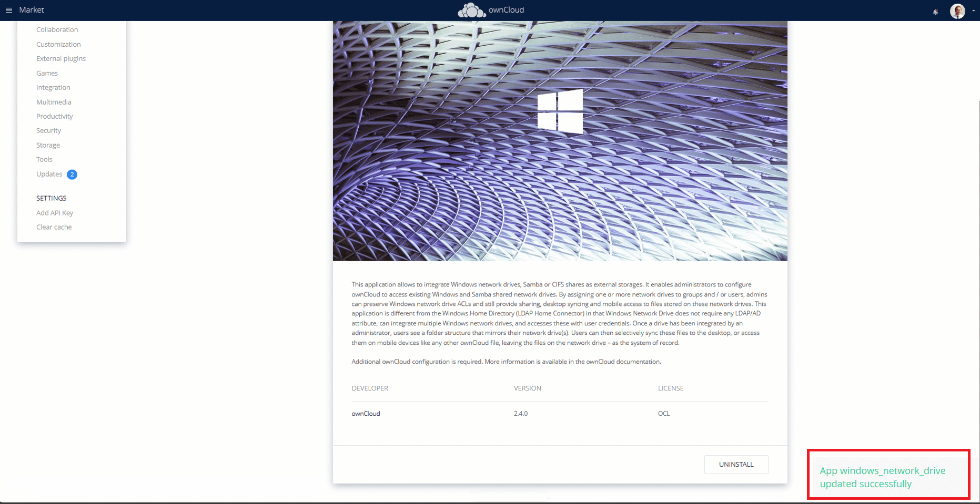Screen dimensions: 980x504
Task: Click Clear cache setting
Action: point(54,228)
